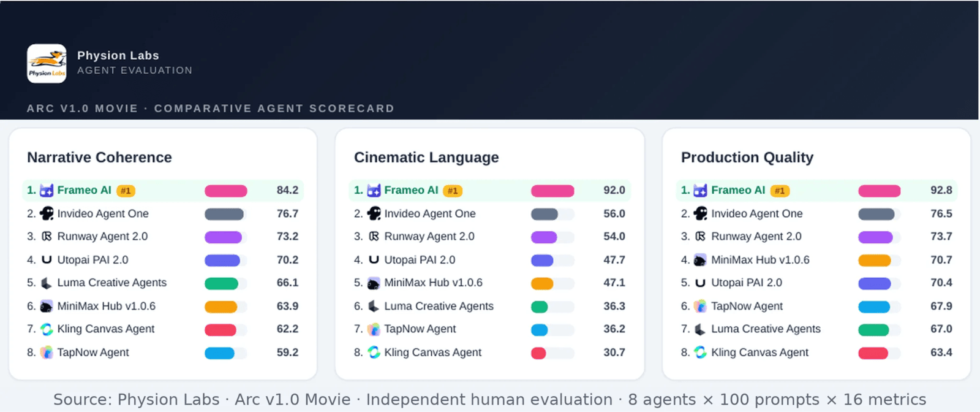Click Runway Agent 2.0 name in Production Quality
The height and width of the screenshot is (412, 980).
tap(756, 237)
